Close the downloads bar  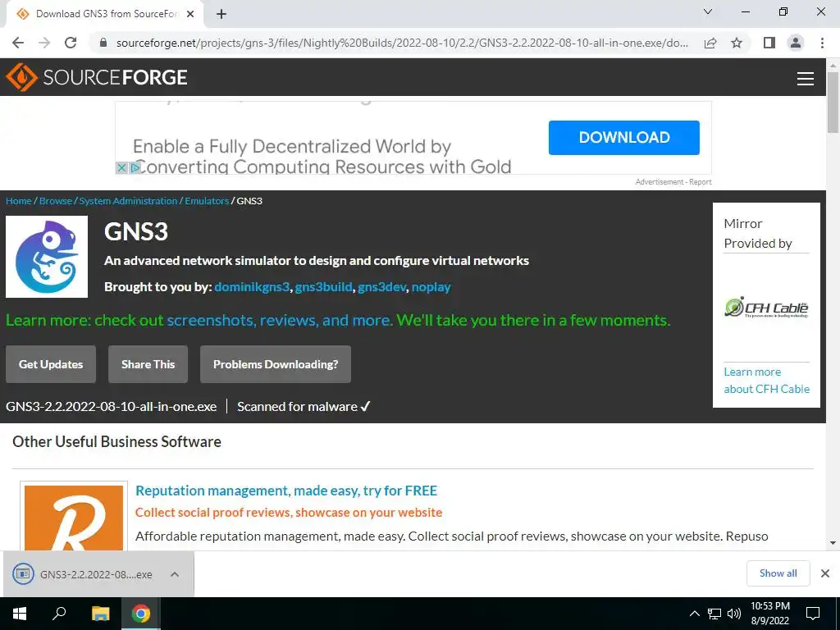click(x=825, y=573)
